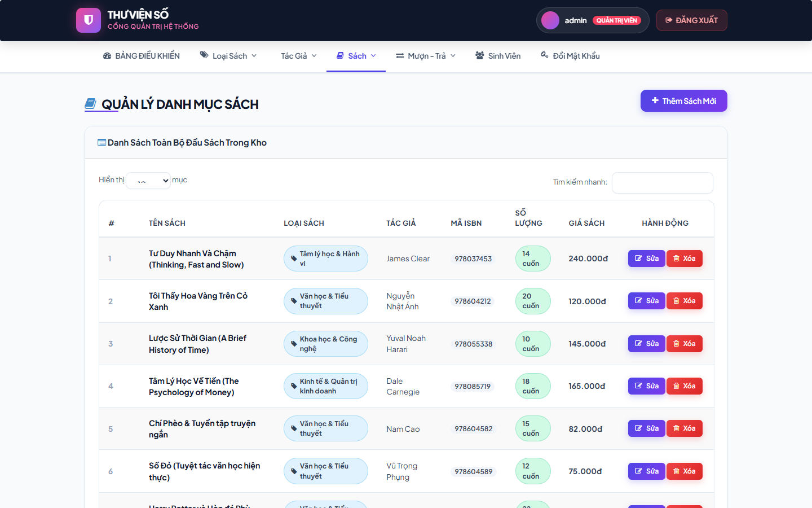Click the admin avatar circle
The width and height of the screenshot is (812, 508).
[x=550, y=20]
